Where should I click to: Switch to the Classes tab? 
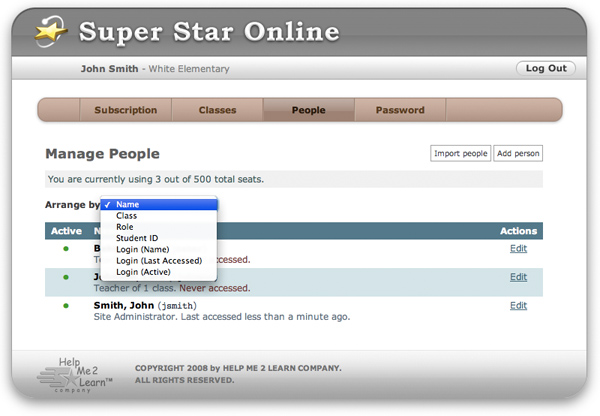(217, 110)
